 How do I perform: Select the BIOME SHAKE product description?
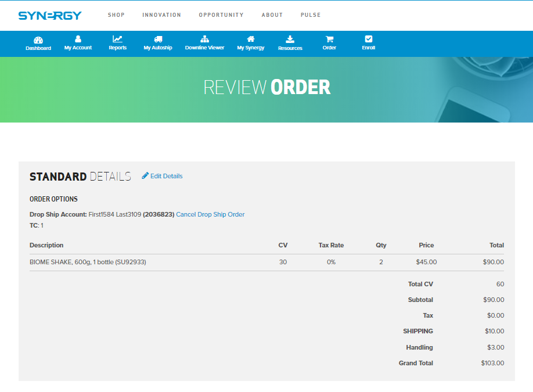point(88,262)
